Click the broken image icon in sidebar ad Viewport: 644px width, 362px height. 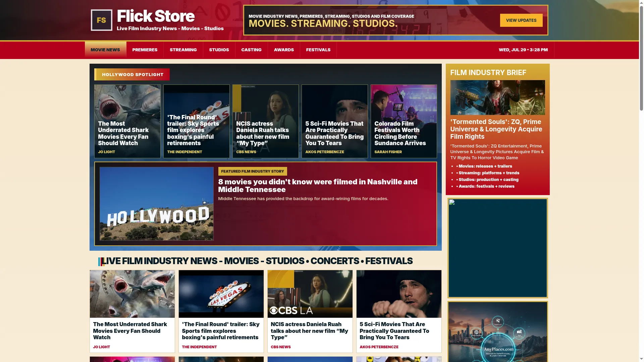point(452,202)
